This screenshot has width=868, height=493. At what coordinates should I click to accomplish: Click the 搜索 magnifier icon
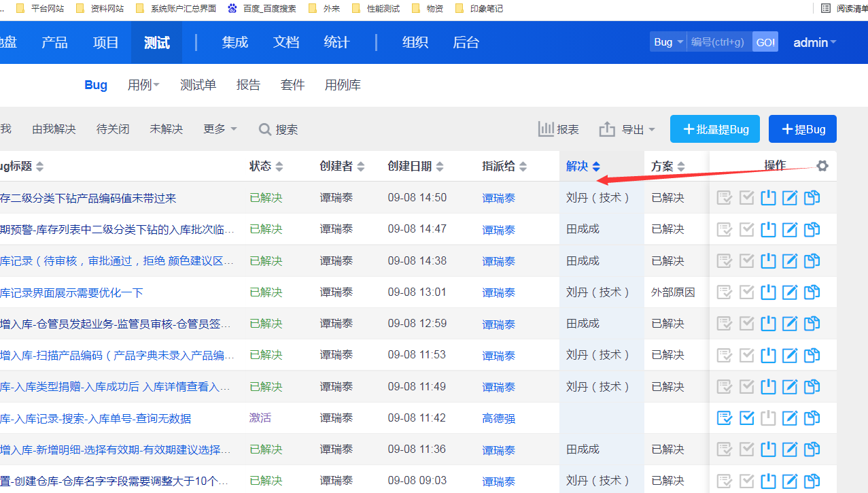265,129
